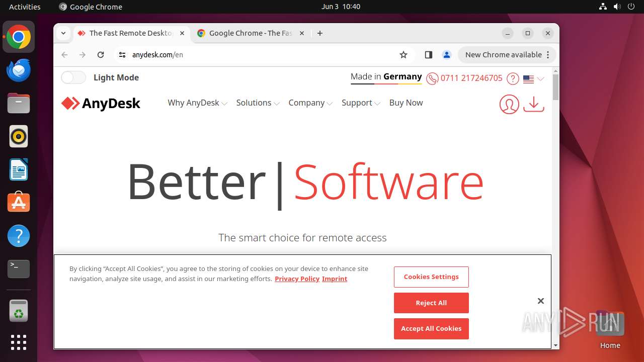Open the clock showing Jun 3 10:40
644x362 pixels.
[x=341, y=7]
